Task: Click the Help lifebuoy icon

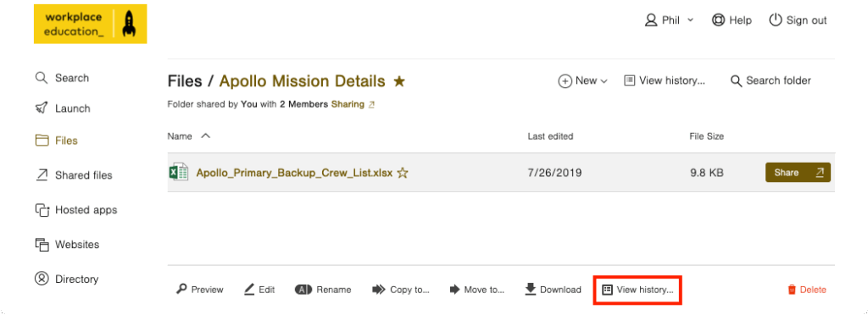Action: (718, 20)
